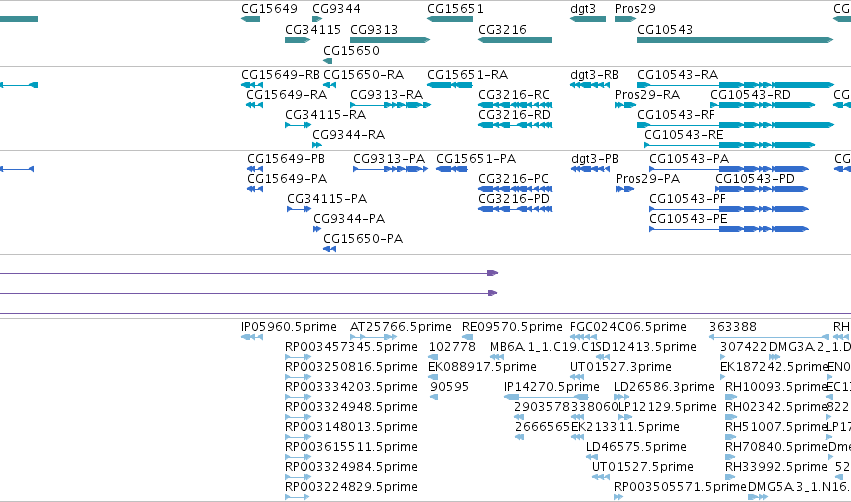Click EST label LD46575.5prime

pyautogui.click(x=637, y=447)
